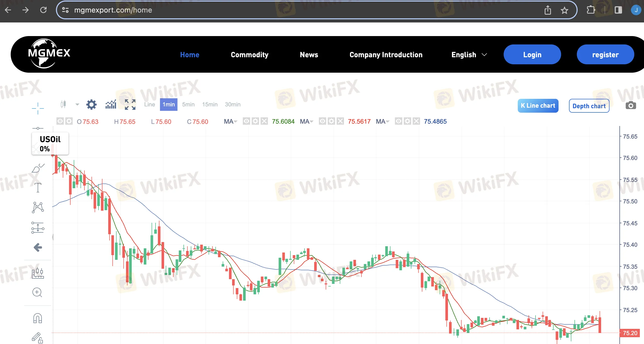Screen dimensions: 644x344
Task: Open the Commodity menu
Action: tap(250, 55)
